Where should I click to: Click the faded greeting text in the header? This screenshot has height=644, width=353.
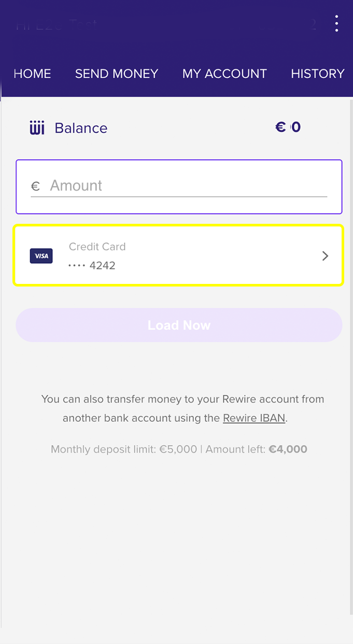[56, 24]
